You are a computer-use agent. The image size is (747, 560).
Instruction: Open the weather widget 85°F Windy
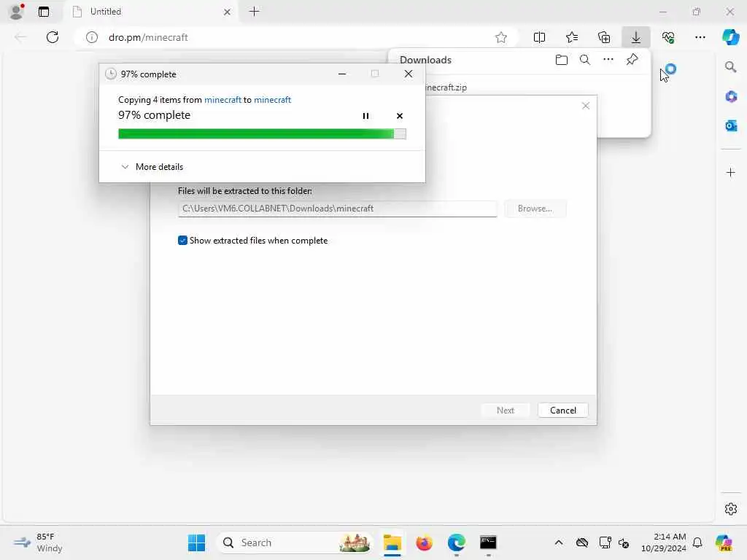pyautogui.click(x=38, y=542)
